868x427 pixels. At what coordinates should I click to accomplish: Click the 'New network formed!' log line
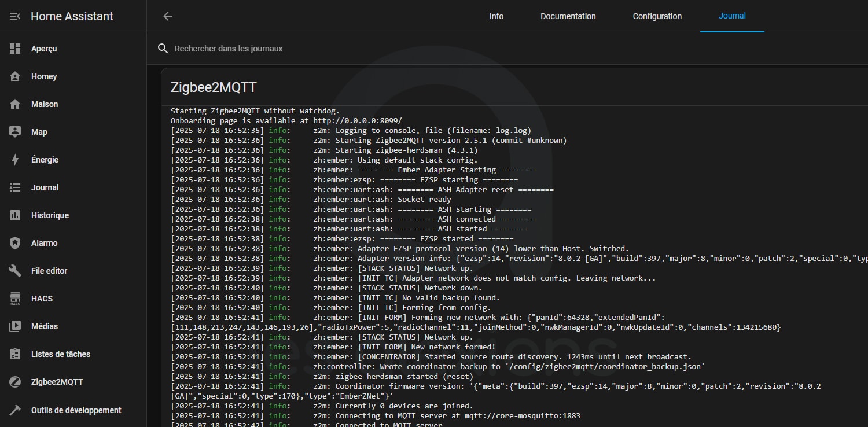click(x=333, y=347)
